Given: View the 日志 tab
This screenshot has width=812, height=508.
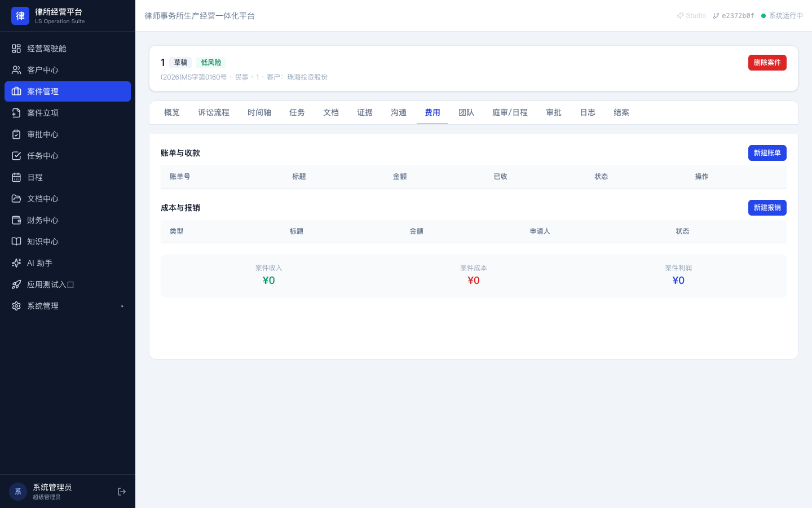Looking at the screenshot, I should tap(588, 112).
